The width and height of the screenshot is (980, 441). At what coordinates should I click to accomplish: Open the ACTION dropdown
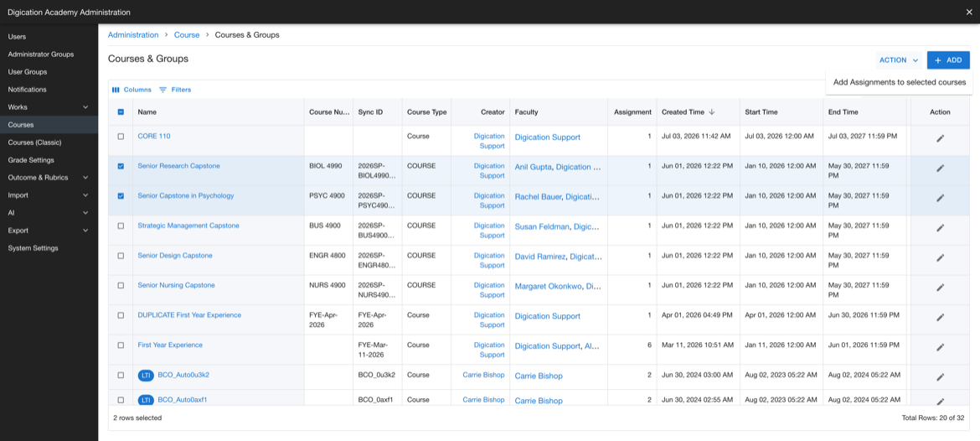tap(899, 60)
